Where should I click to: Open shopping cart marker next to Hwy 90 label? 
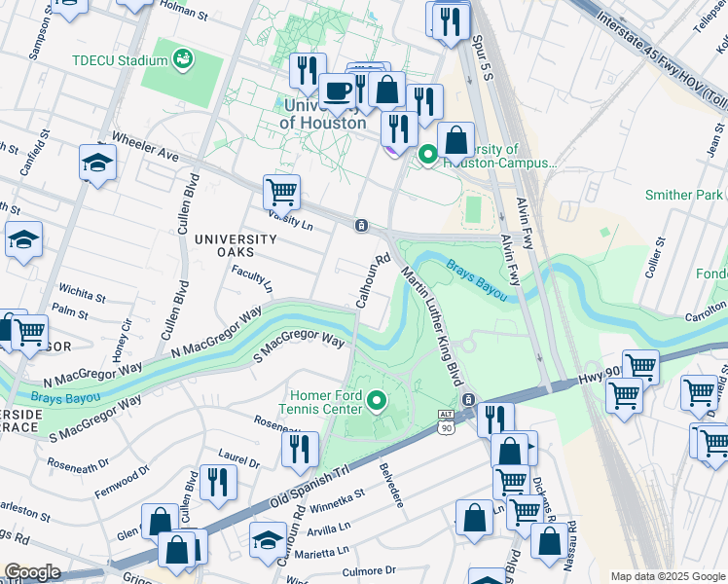pyautogui.click(x=640, y=368)
